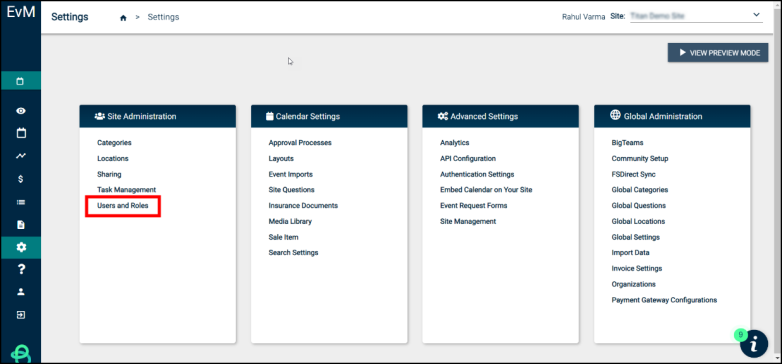Image resolution: width=782 pixels, height=364 pixels.
Task: Click the home icon in breadcrumb
Action: [x=123, y=17]
